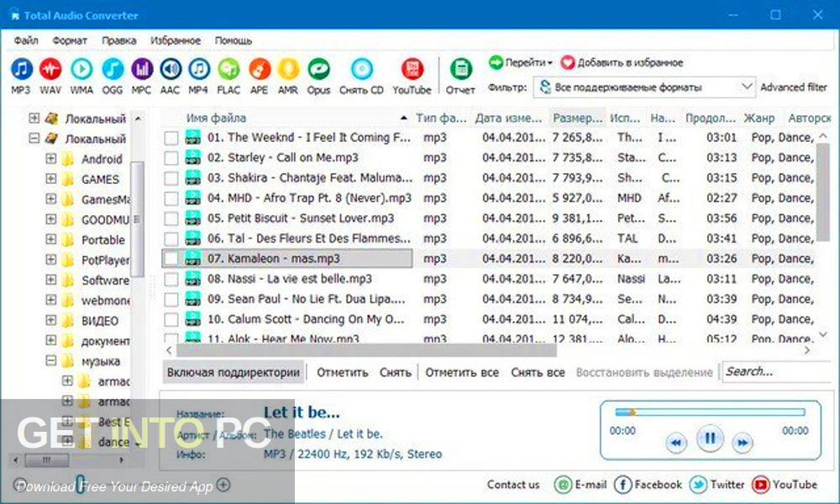The image size is (840, 504).
Task: Choose the FLAC format icon
Action: click(x=228, y=70)
